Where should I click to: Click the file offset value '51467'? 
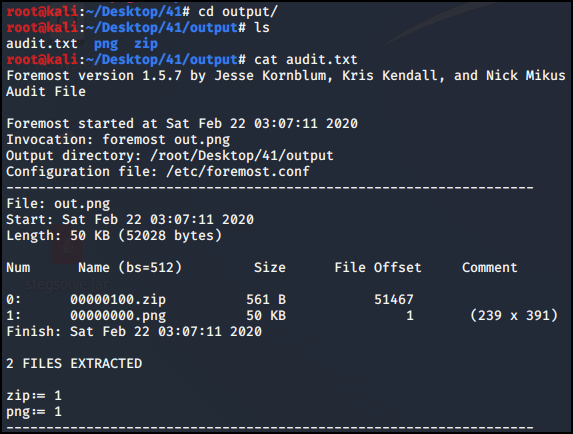(x=394, y=300)
